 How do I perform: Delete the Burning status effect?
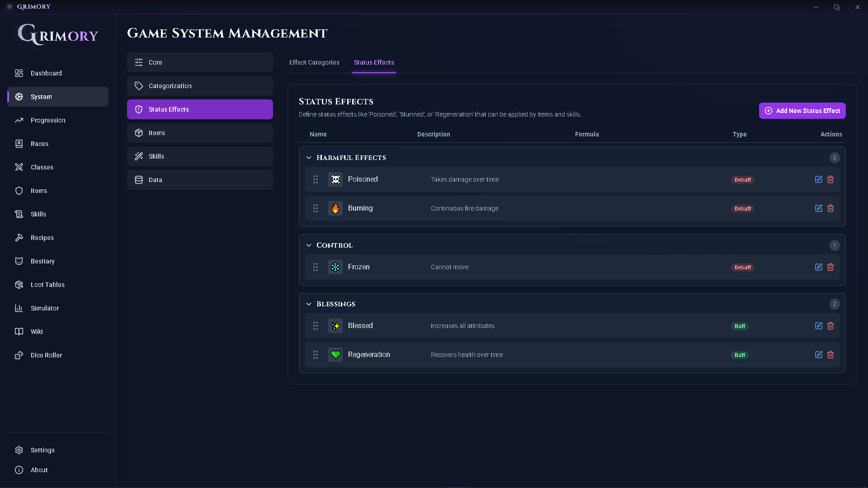(x=830, y=208)
